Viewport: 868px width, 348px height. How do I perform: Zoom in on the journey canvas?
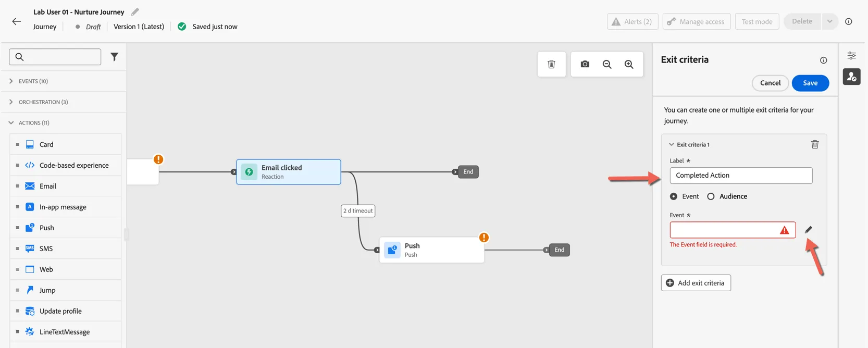629,64
